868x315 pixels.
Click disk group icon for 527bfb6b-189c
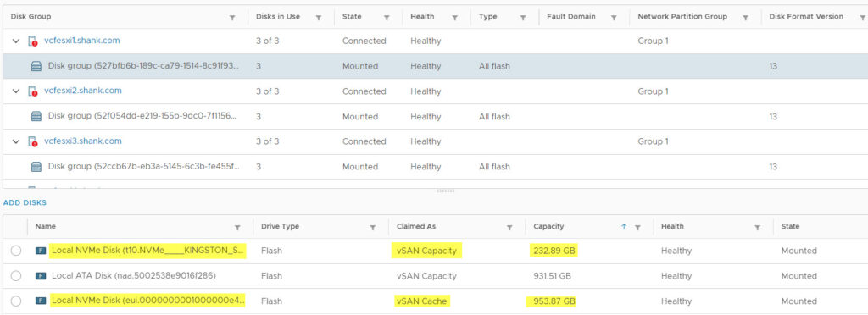pos(36,66)
